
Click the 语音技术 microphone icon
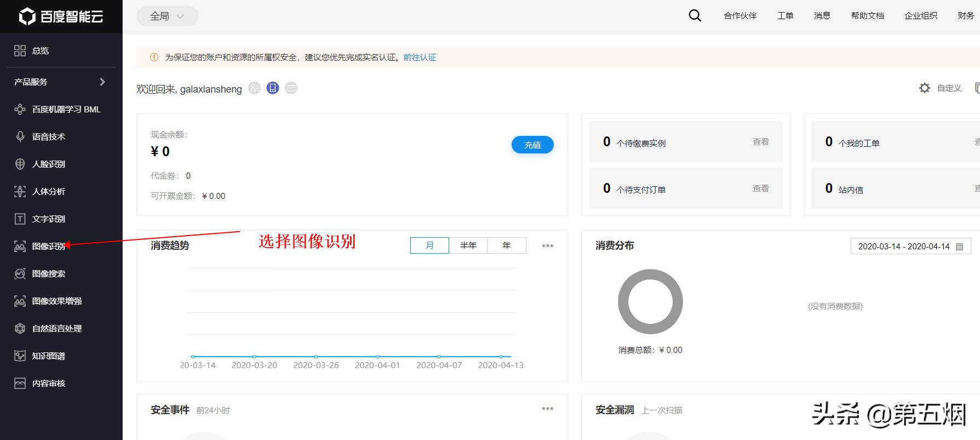tap(20, 136)
